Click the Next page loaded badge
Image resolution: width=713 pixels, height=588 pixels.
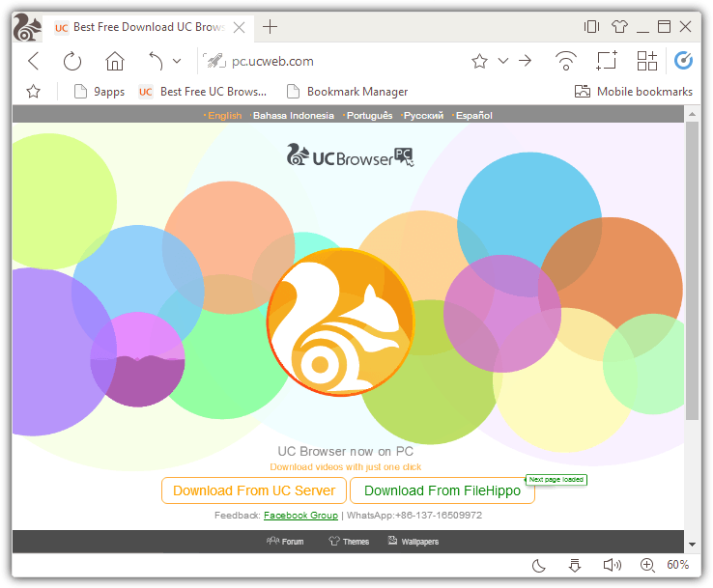pos(556,480)
